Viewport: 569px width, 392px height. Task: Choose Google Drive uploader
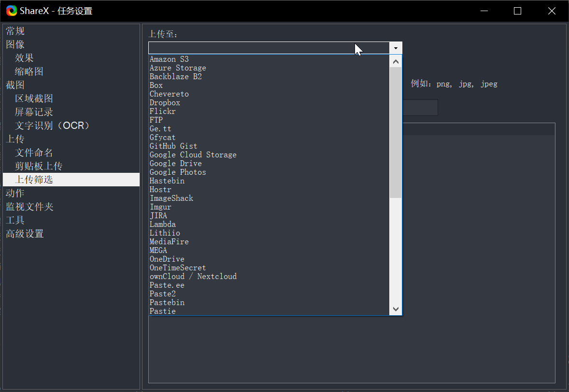coord(269,164)
